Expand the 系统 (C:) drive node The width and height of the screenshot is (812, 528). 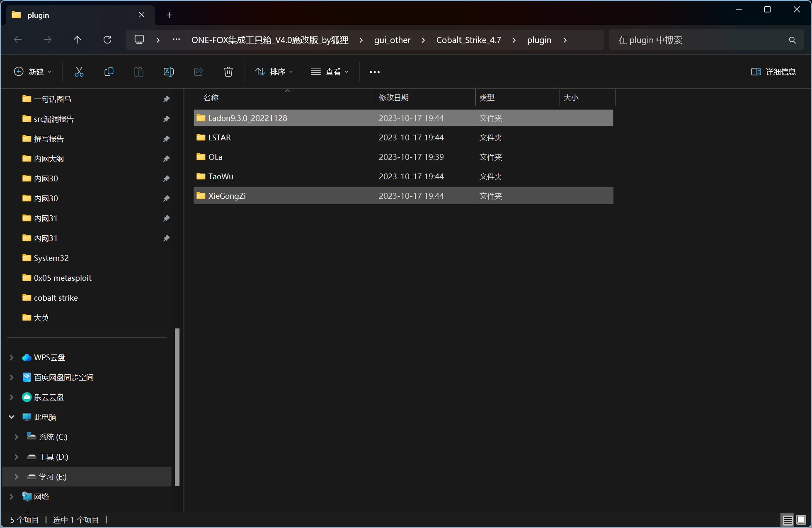pos(17,437)
